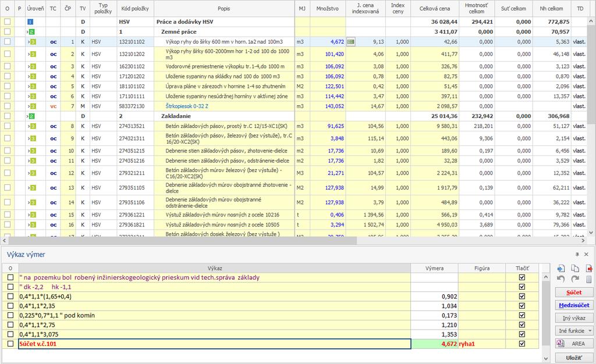Screen dimensions: 596x364
Task: Click the green level 2 icon for Zemné práce
Action: tap(31, 32)
